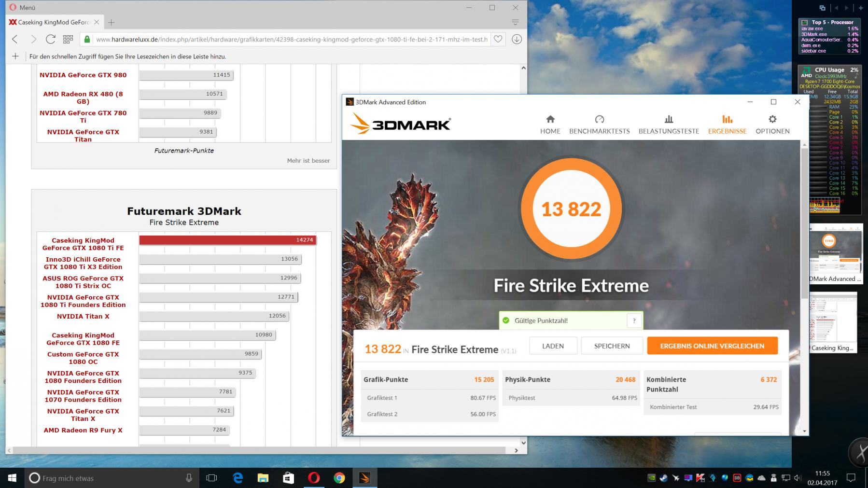868x488 pixels.
Task: Open File Explorer from the taskbar
Action: point(263,478)
